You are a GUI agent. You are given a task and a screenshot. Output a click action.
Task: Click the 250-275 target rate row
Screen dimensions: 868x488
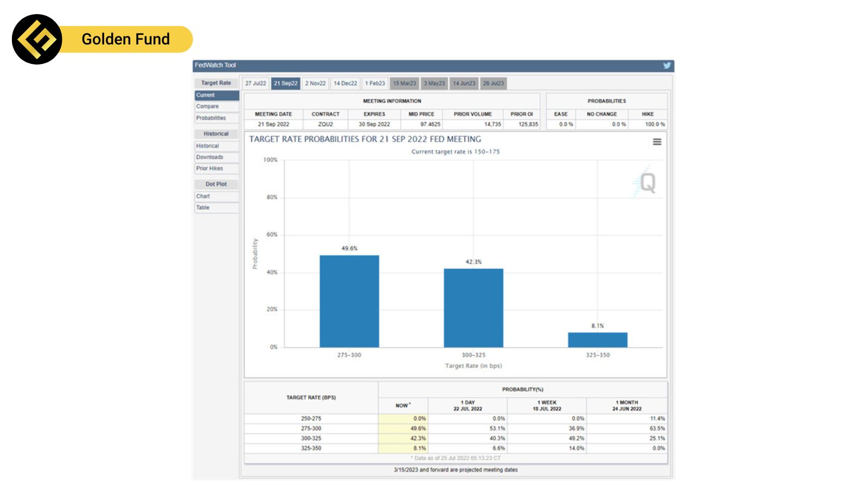(x=456, y=419)
